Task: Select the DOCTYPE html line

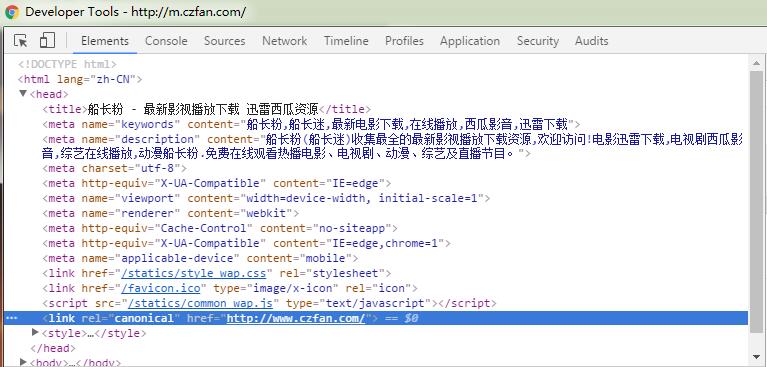Action: 67,64
